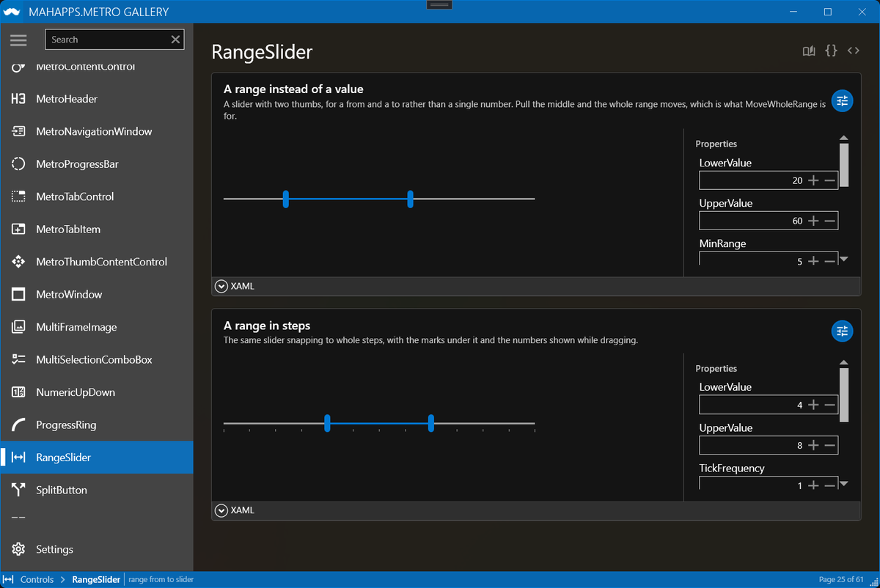880x588 pixels.
Task: Click the lower thumb of the stepped range slider
Action: (327, 423)
